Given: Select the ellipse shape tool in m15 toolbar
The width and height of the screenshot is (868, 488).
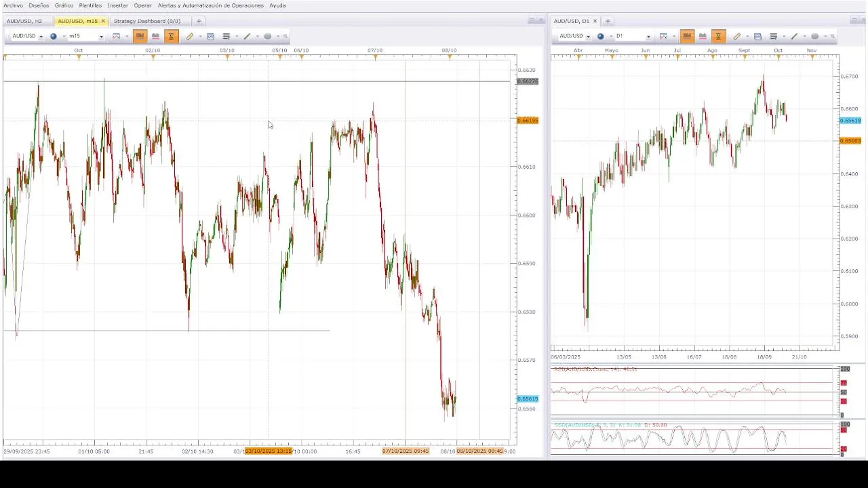Looking at the screenshot, I should (267, 36).
